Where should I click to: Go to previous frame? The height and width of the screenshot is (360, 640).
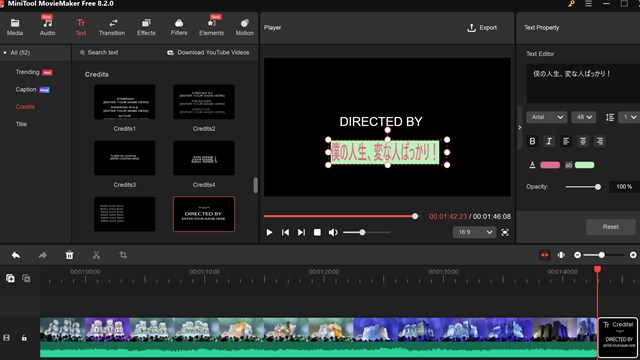pos(285,232)
